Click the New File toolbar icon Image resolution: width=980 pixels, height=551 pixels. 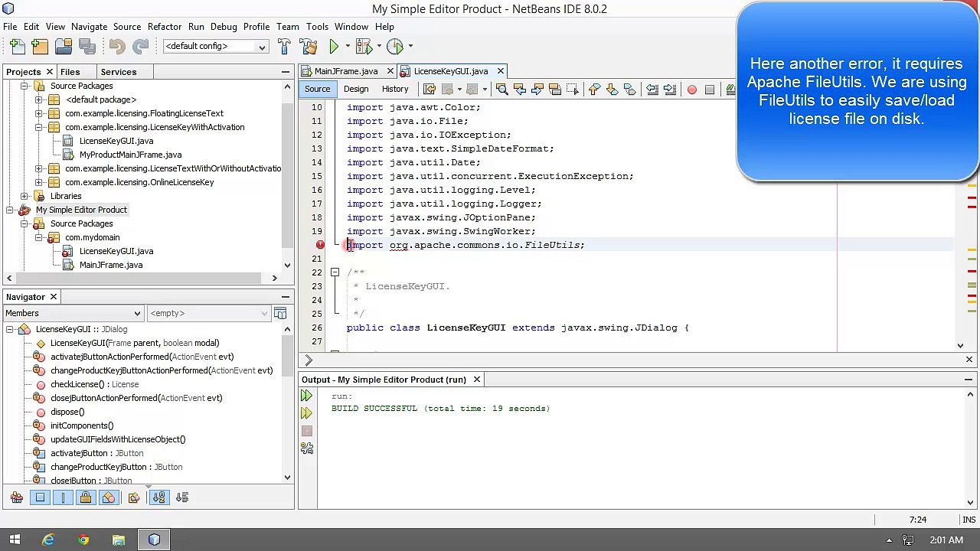tap(18, 47)
